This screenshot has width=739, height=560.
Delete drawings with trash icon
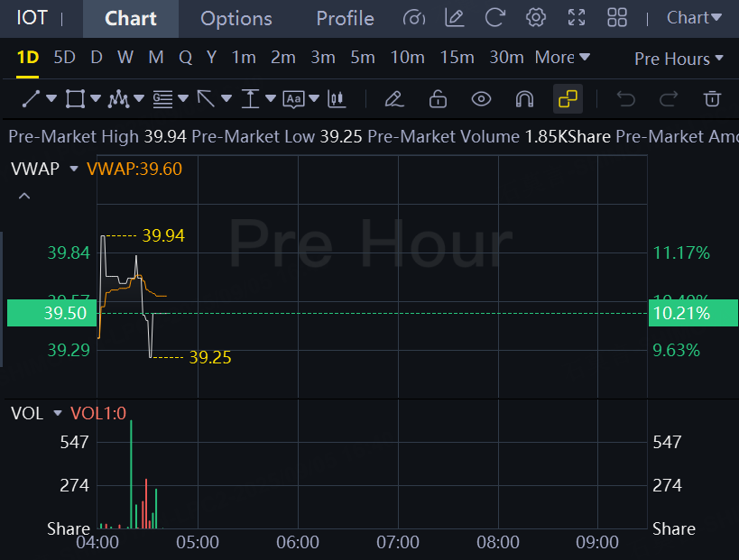click(712, 99)
